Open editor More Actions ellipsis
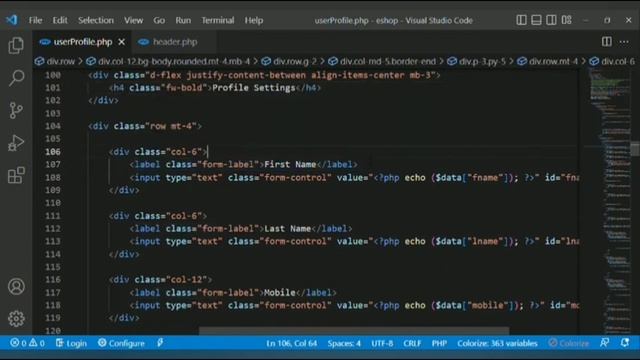Image resolution: width=640 pixels, height=360 pixels. click(624, 42)
